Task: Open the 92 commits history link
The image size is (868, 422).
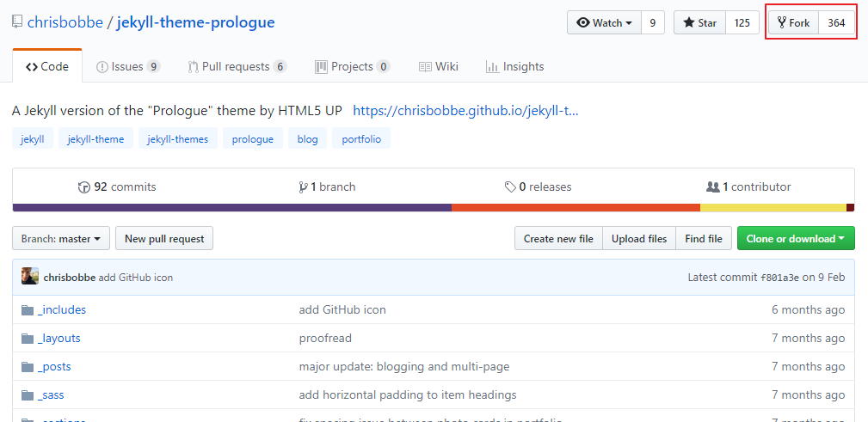Action: [x=117, y=187]
